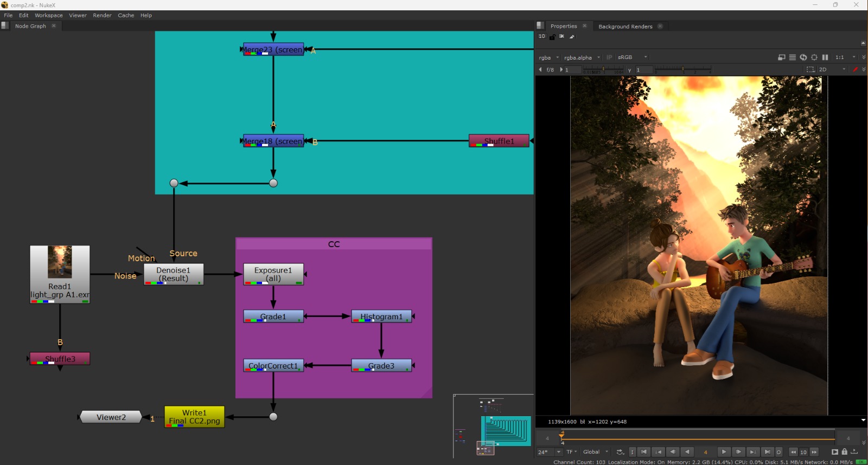Jump to the last frame

coord(767,452)
